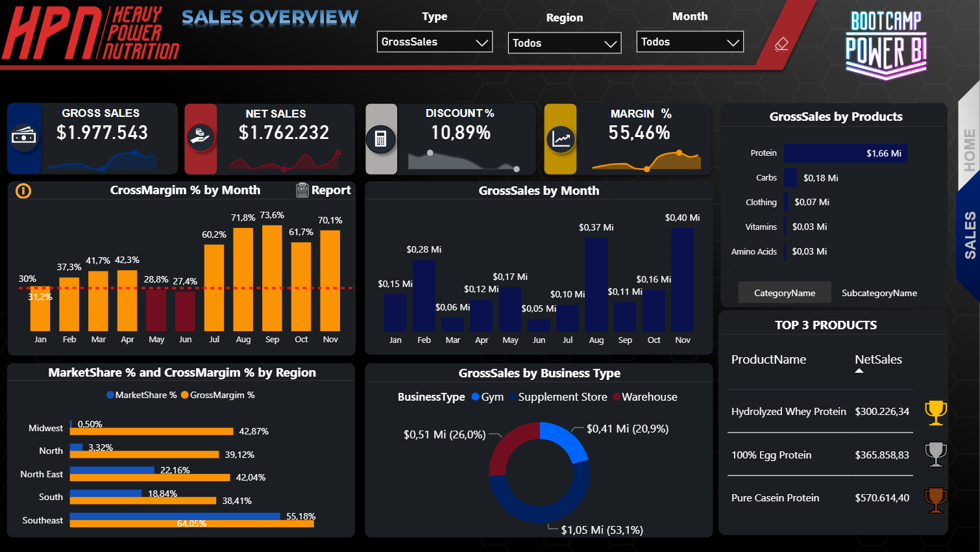
Task: Click the Report button label
Action: point(331,190)
